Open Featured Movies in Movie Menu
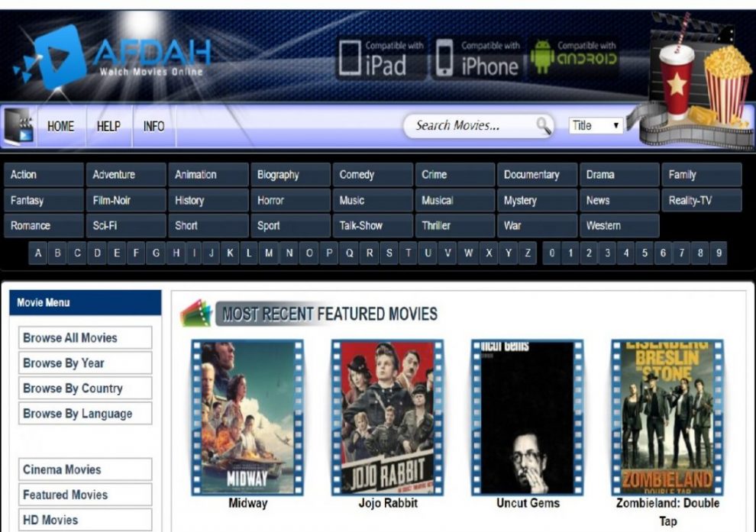The height and width of the screenshot is (532, 756). pos(86,495)
